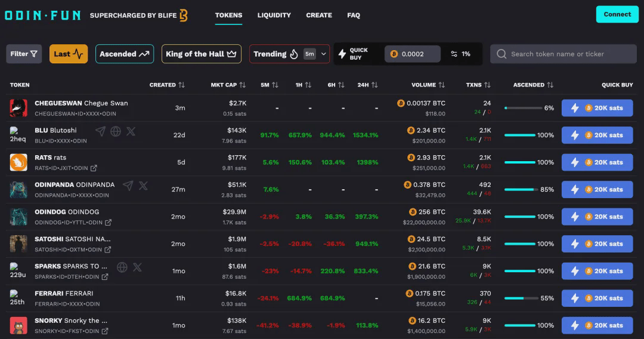Toggle the Ascended filter
This screenshot has width=644, height=339.
[124, 54]
